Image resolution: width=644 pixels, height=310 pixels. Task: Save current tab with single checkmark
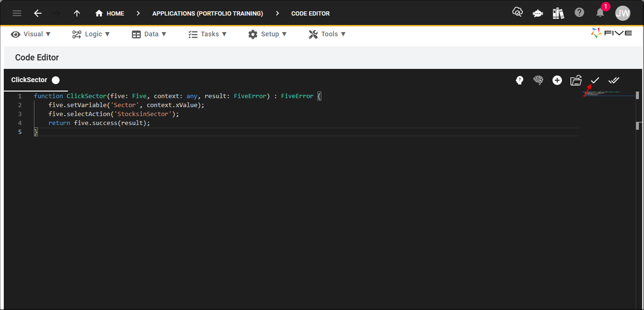[595, 80]
